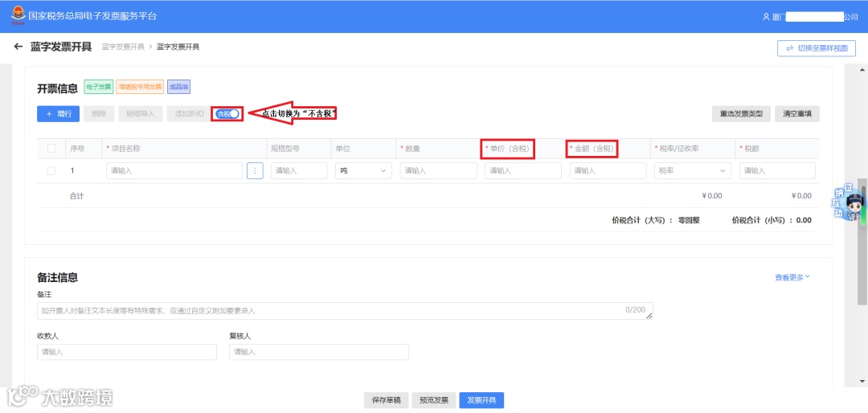Click 重选发票类型 button
Image resolution: width=868 pixels, height=413 pixels.
coord(741,114)
